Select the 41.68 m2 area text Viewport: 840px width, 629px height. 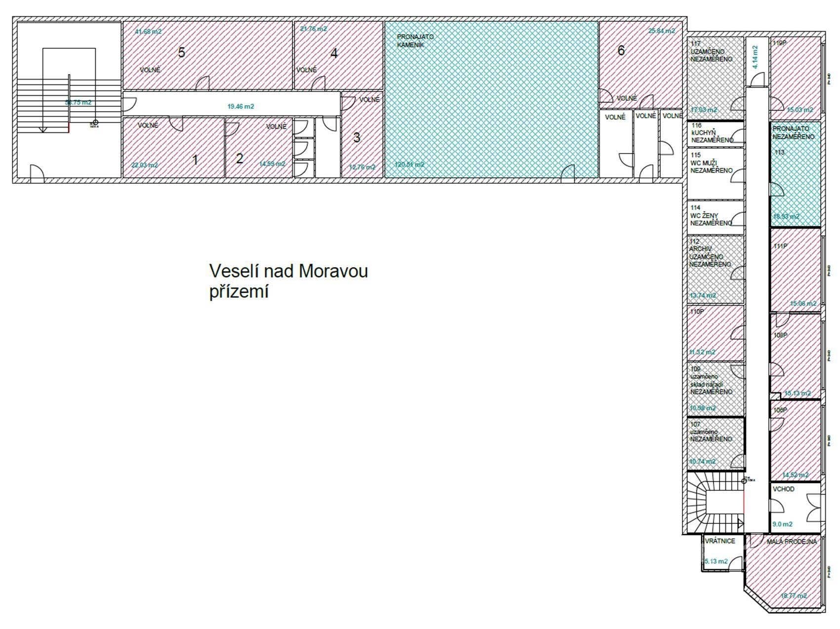pyautogui.click(x=148, y=32)
